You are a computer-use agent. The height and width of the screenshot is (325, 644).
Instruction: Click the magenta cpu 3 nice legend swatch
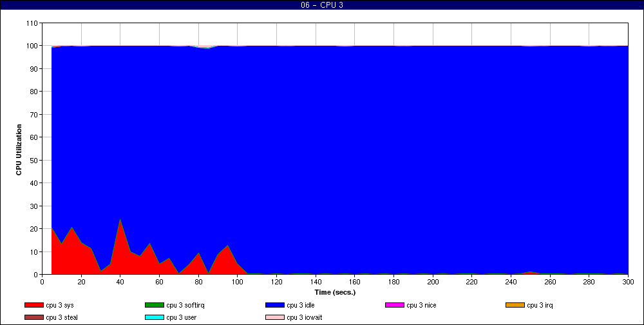pyautogui.click(x=395, y=305)
